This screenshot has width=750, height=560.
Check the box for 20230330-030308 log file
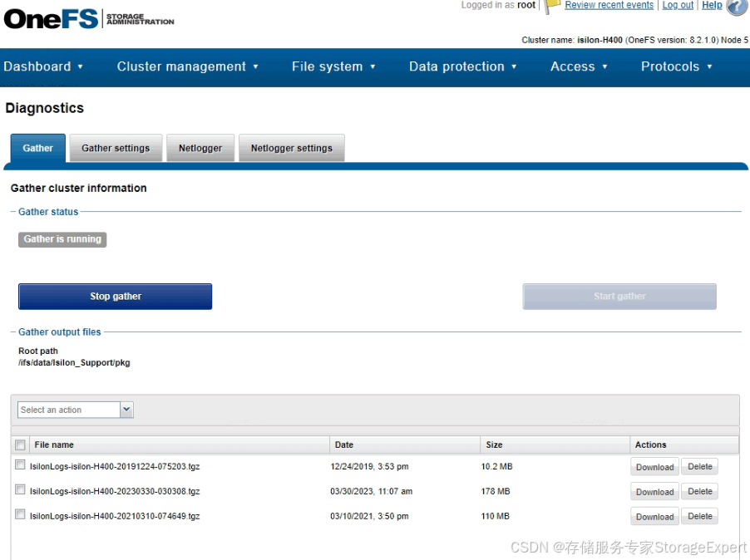pyautogui.click(x=20, y=489)
